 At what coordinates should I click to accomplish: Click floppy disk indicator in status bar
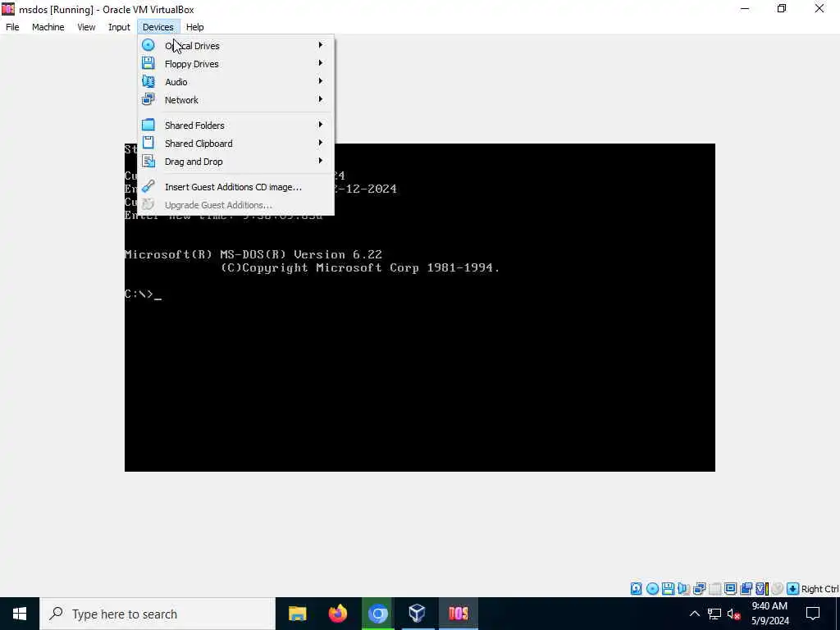pos(668,589)
